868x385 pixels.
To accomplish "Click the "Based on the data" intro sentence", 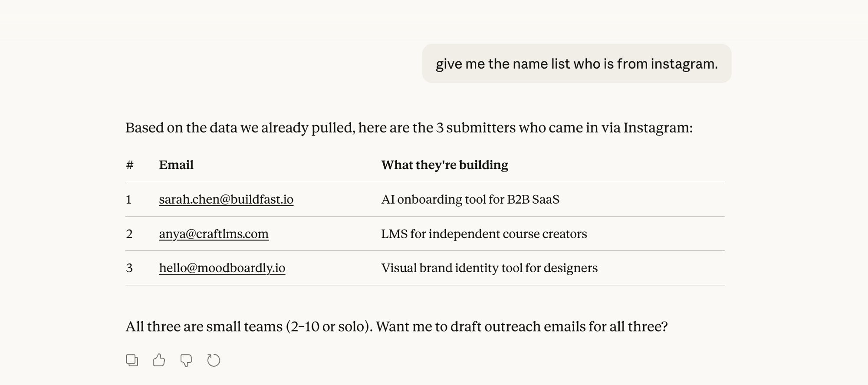I will coord(408,128).
